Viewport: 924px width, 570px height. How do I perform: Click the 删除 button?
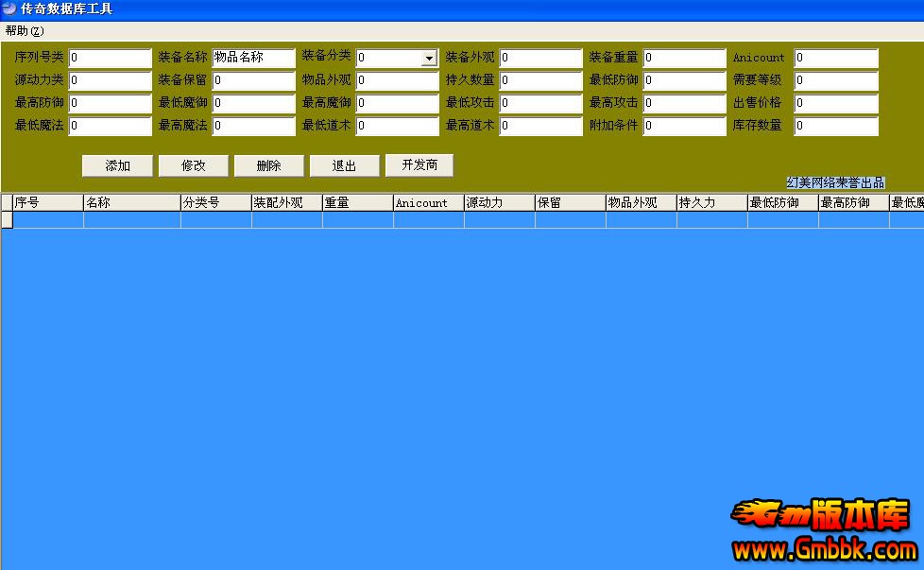[268, 166]
